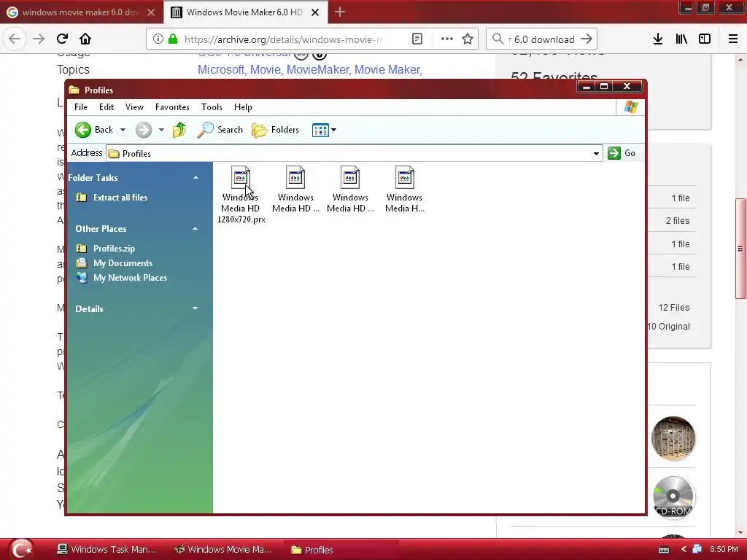Screen dimensions: 747x560
Task: Click the 12 Files text on webpage
Action: coord(673,308)
